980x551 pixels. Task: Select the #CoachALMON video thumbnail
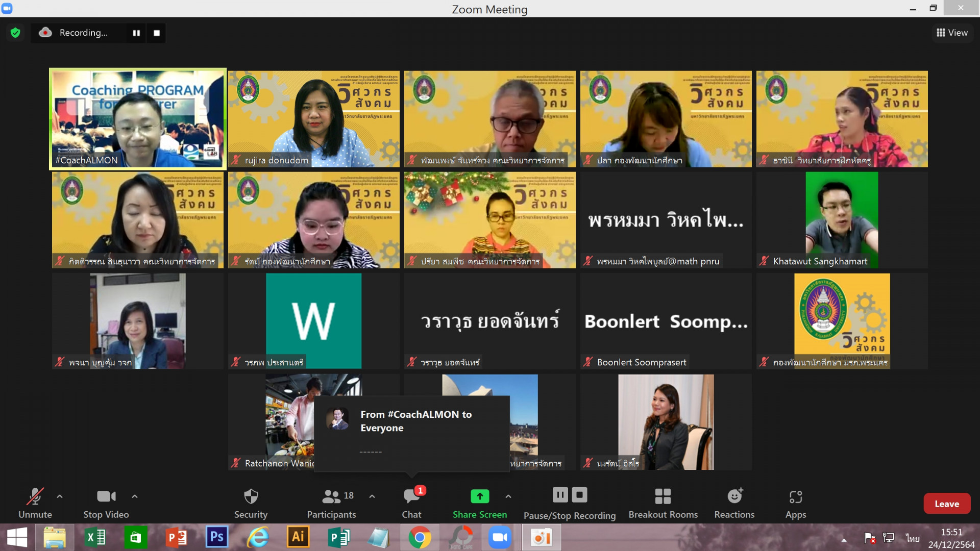click(138, 119)
